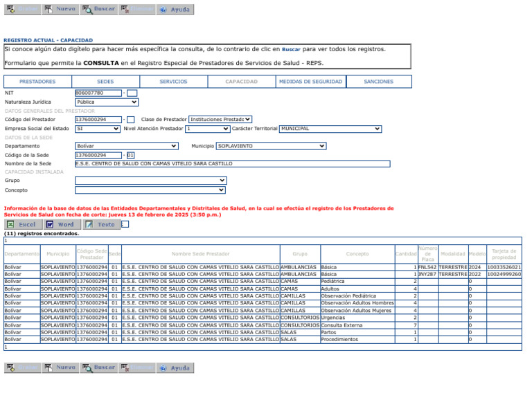Export results using the Word icon

[62, 224]
